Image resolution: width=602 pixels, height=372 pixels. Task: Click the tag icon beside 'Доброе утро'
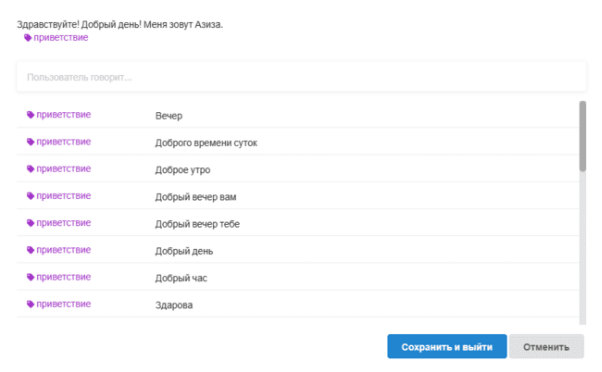tap(30, 169)
